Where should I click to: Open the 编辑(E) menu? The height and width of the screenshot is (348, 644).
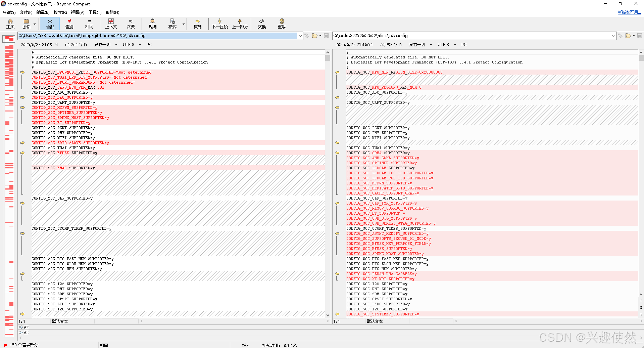pyautogui.click(x=43, y=12)
